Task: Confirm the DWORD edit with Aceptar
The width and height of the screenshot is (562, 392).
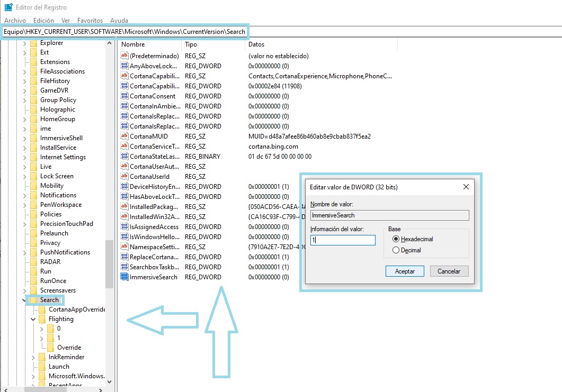Action: [x=405, y=271]
